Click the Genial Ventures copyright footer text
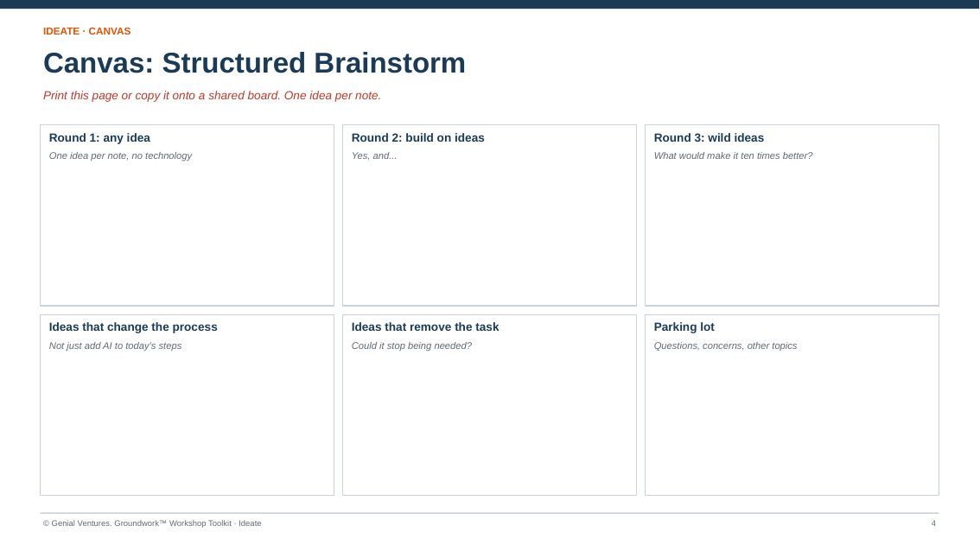 [152, 523]
